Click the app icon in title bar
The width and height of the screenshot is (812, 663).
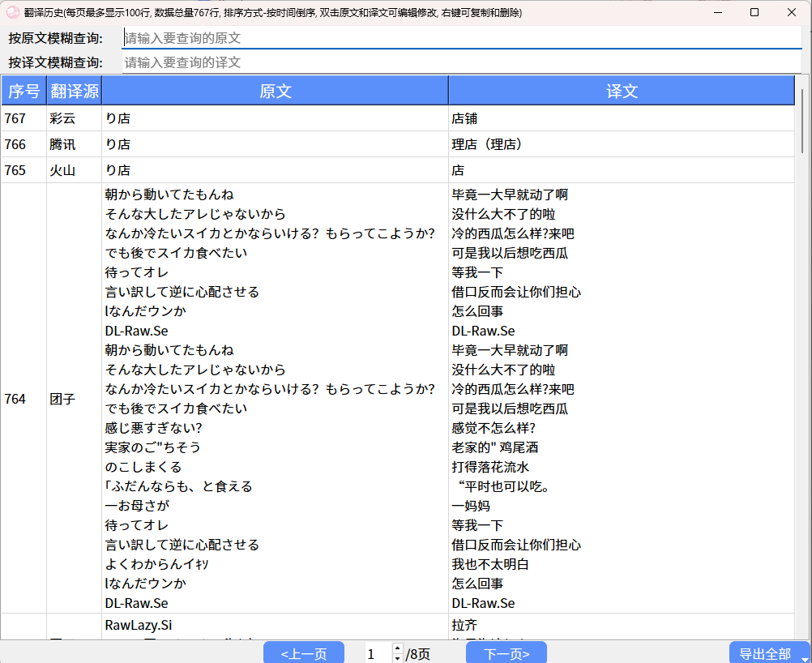[13, 12]
